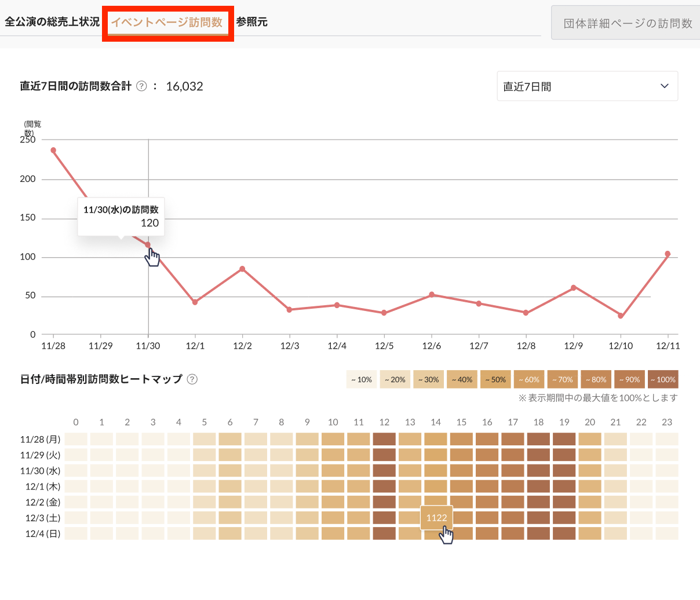The image size is (700, 600).
Task: Click the 12/11 data point on chart
Action: (x=668, y=254)
